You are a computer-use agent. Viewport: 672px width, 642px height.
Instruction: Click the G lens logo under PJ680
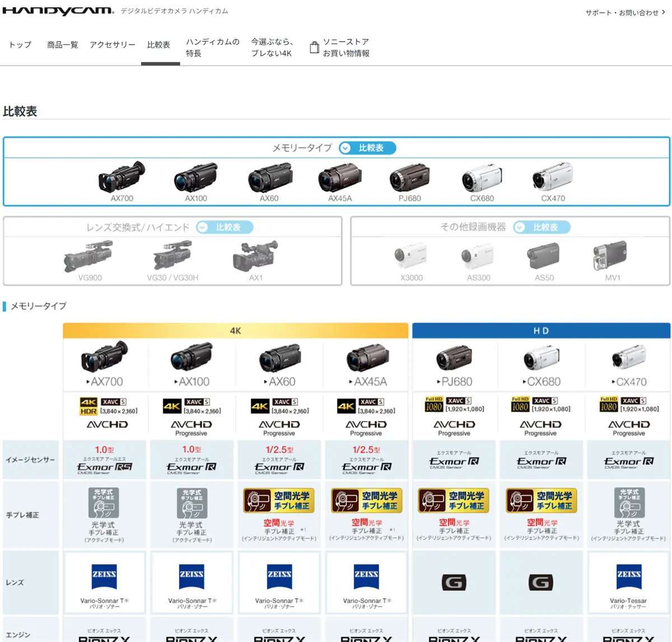coord(454,583)
